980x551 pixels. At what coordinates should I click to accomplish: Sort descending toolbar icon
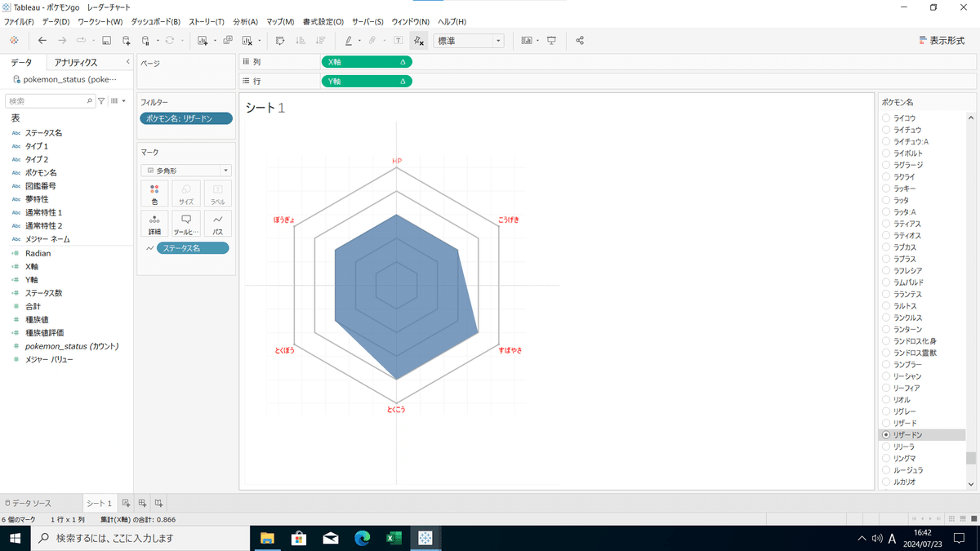(x=320, y=40)
